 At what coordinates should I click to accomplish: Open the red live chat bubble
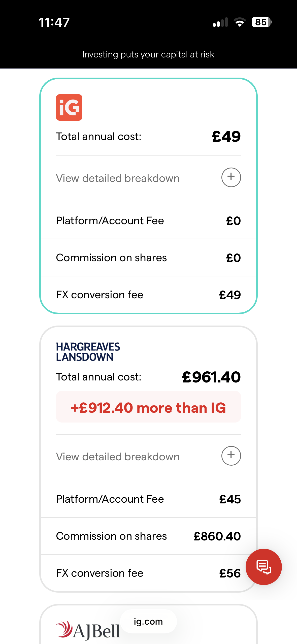tap(263, 567)
